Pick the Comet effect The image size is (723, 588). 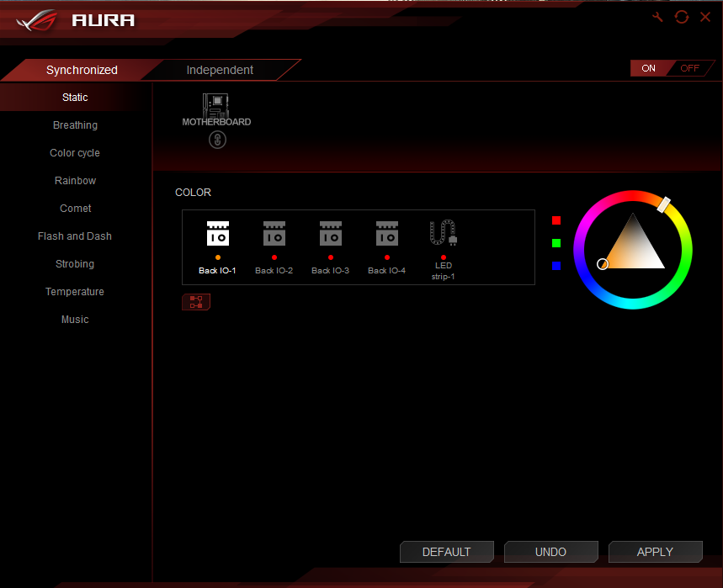[x=75, y=209]
